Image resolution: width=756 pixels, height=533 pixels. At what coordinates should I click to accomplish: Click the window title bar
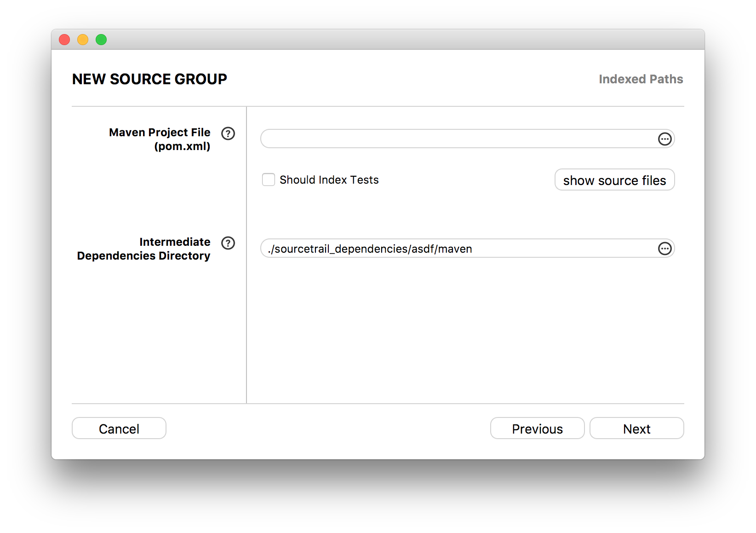[378, 40]
